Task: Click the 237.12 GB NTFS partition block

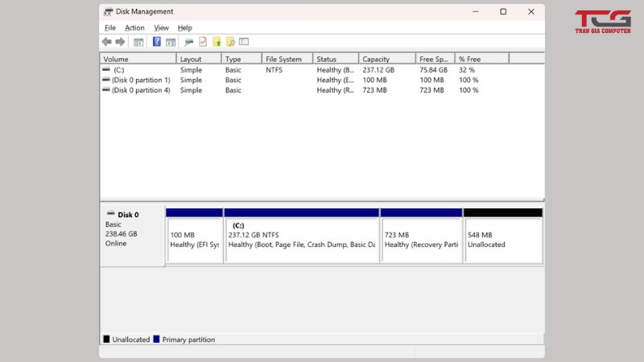Action: 301,240
